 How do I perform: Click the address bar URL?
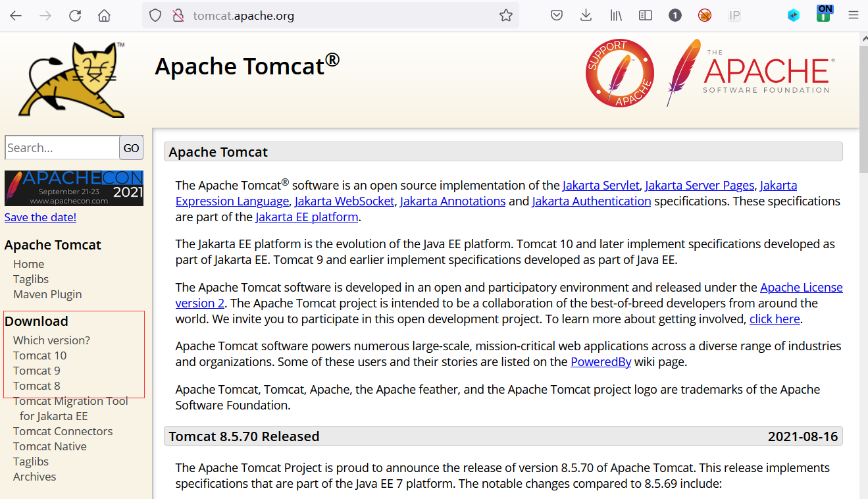click(x=243, y=16)
